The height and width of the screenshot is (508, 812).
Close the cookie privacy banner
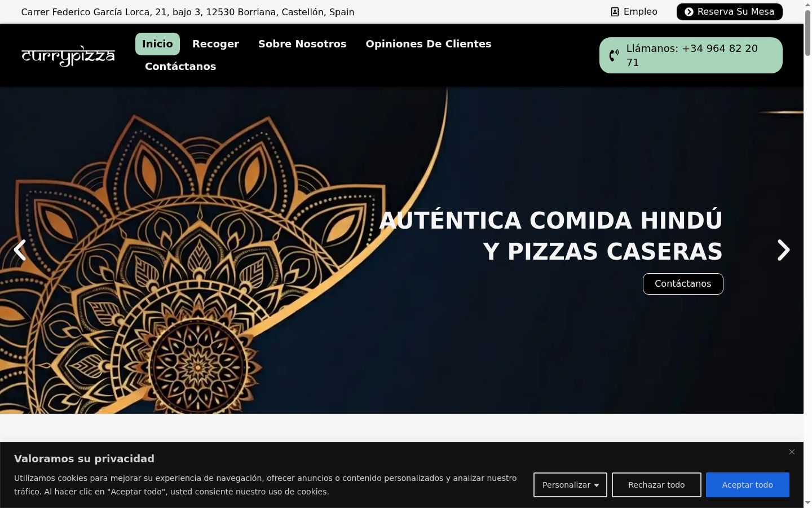pos(792,452)
